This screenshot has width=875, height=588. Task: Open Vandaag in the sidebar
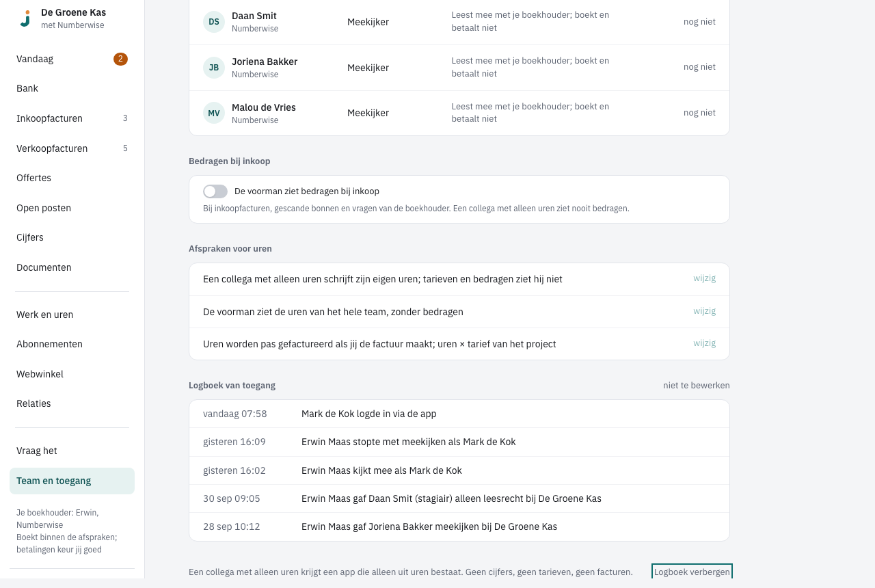click(72, 59)
